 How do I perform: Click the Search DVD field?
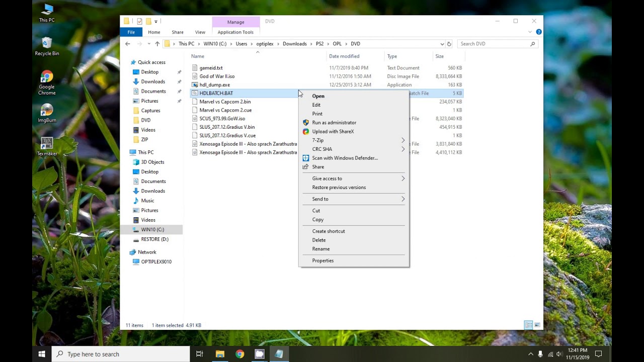497,44
